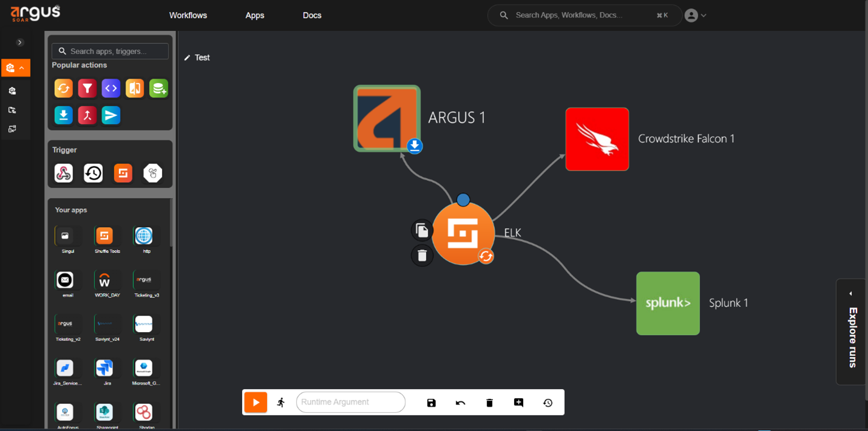Select the Crowdstrike Falcon 1 node
This screenshot has height=431, width=868.
click(597, 139)
